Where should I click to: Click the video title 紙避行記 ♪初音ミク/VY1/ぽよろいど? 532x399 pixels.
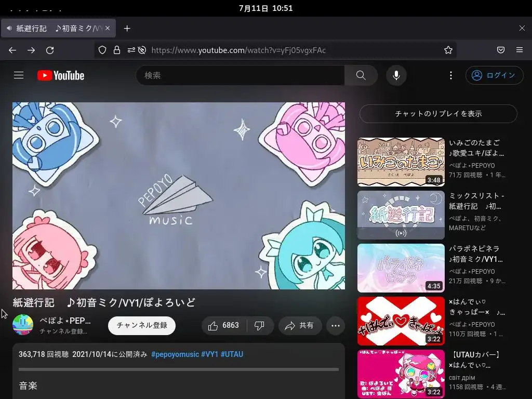point(104,303)
